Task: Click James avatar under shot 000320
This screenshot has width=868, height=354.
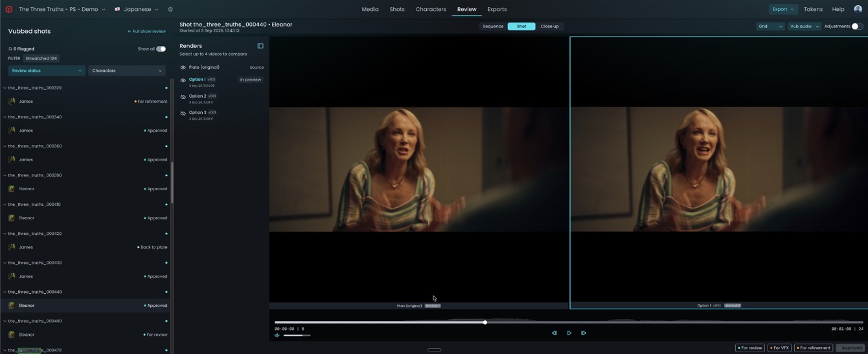Action: click(12, 102)
